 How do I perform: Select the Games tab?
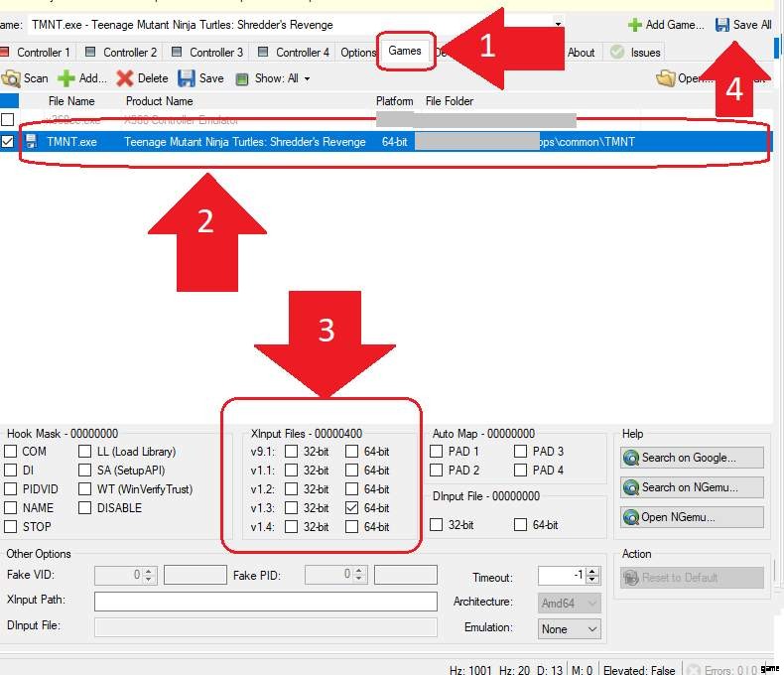[405, 51]
